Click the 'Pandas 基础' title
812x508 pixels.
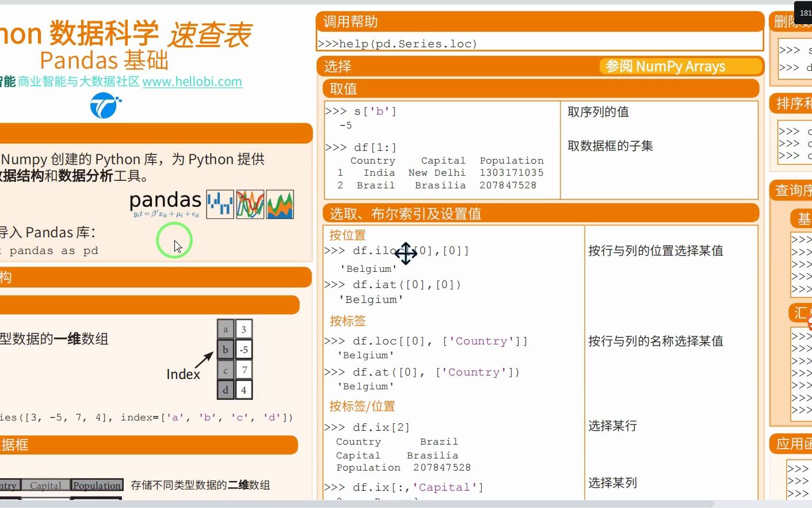[x=104, y=60]
